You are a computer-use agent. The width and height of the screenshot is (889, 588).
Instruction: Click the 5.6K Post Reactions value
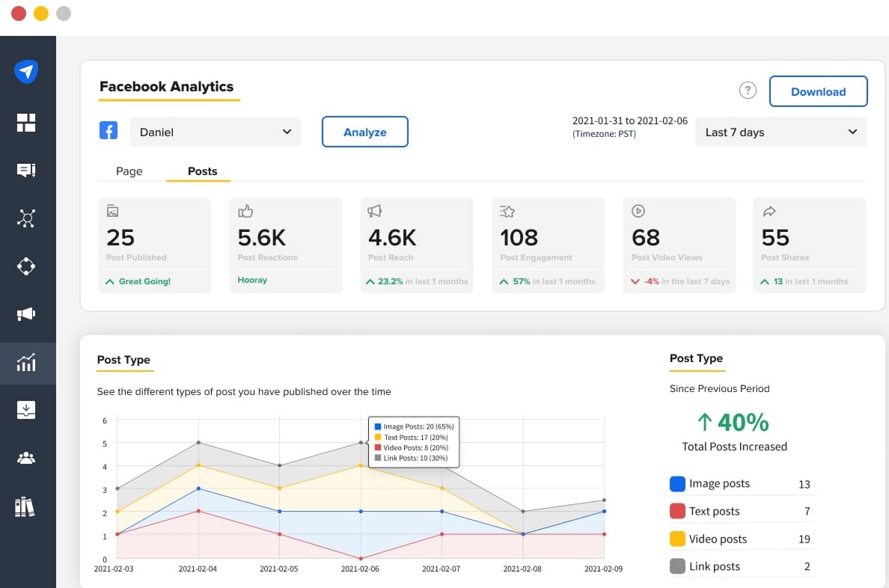(x=261, y=238)
